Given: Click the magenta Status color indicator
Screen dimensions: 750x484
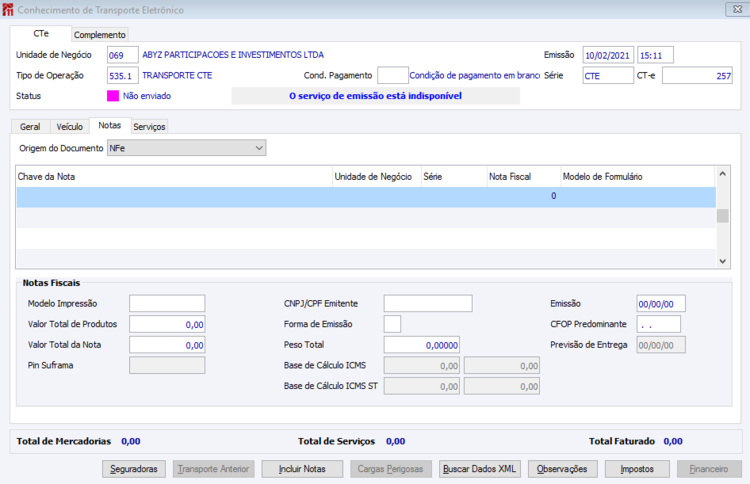Looking at the screenshot, I should (x=112, y=96).
